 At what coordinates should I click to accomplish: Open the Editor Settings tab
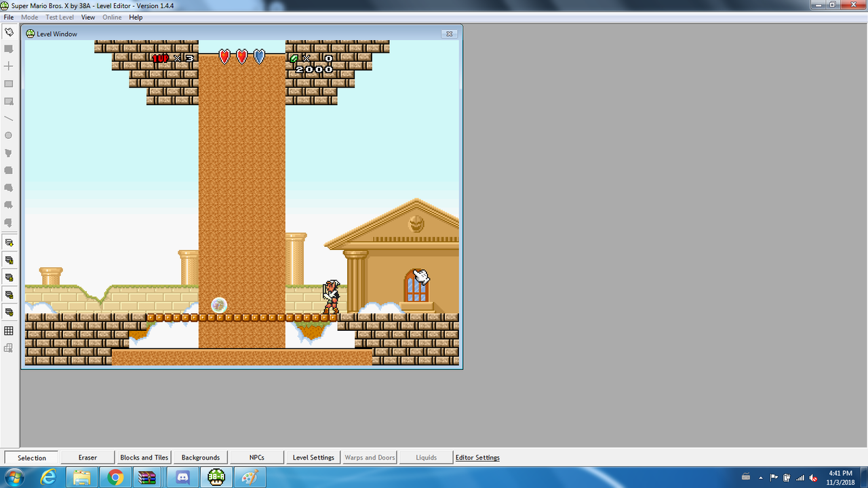coord(477,457)
